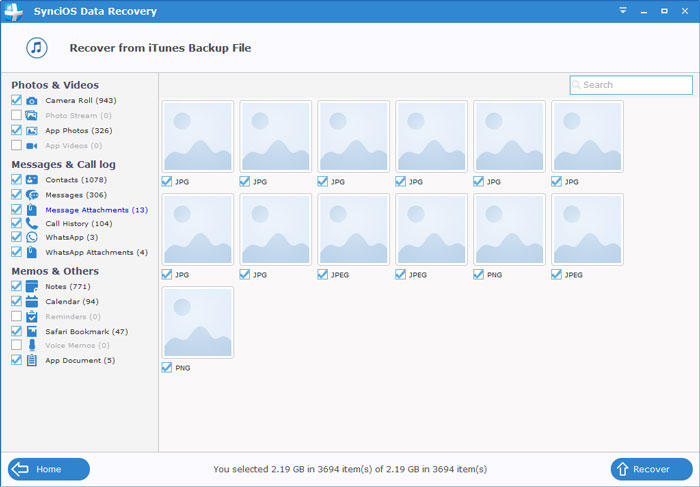
Task: Click the SynciOS plus logo icon
Action: (13, 12)
